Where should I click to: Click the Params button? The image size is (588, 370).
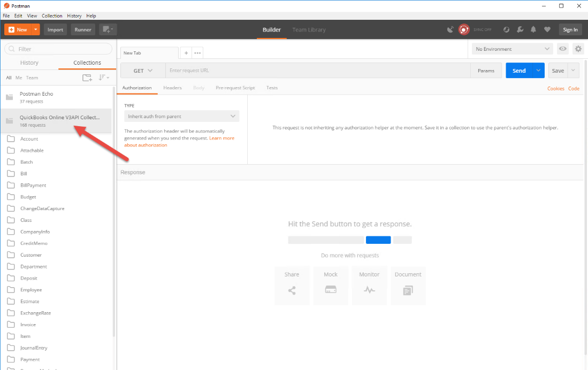point(486,71)
